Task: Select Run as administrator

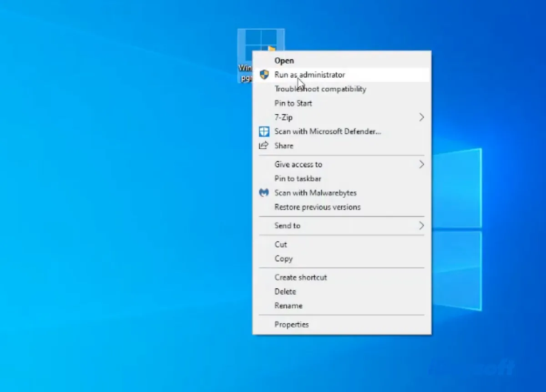Action: 309,75
